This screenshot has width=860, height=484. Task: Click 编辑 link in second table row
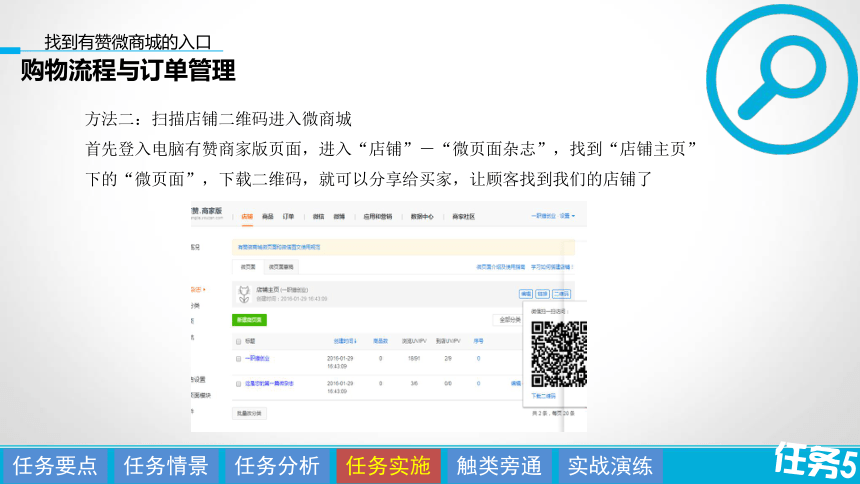click(x=516, y=384)
